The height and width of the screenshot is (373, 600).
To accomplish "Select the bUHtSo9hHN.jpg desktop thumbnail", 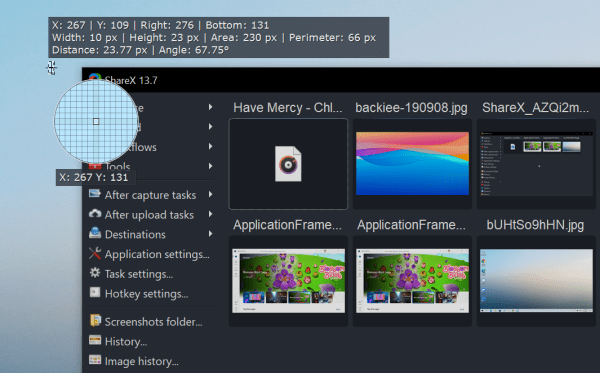I will click(536, 281).
